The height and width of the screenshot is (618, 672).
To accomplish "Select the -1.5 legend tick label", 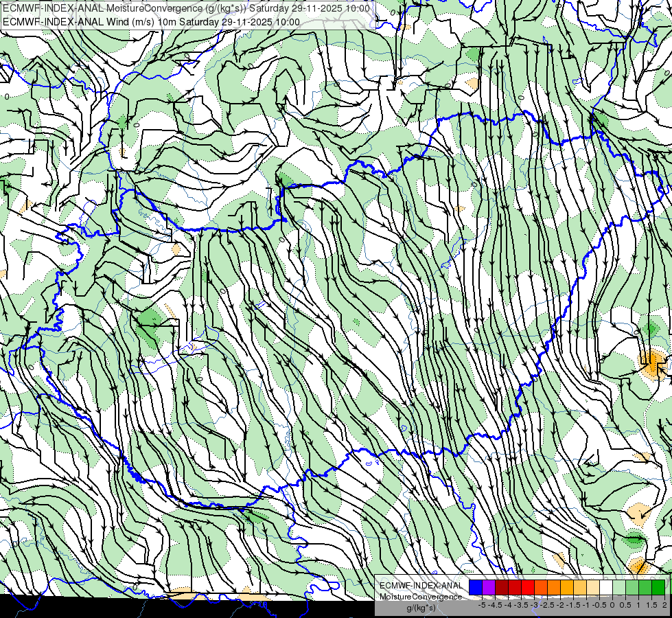I will coord(573,605).
